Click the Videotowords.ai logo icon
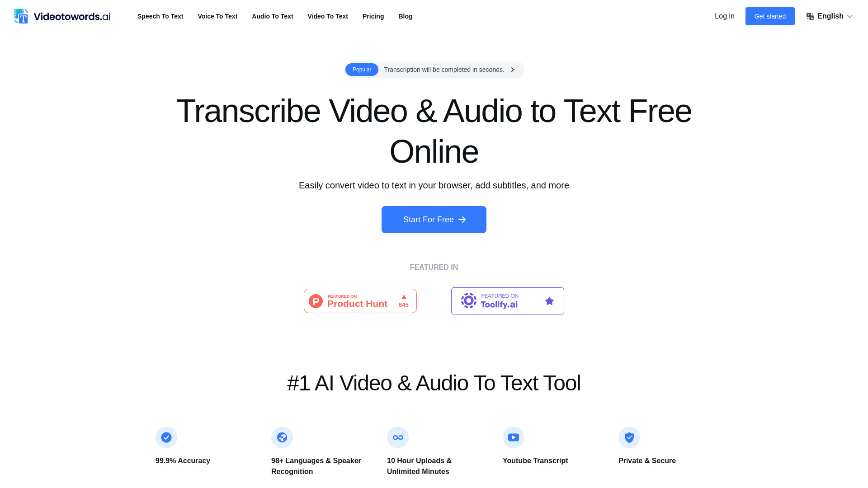This screenshot has height=488, width=868. tap(21, 16)
